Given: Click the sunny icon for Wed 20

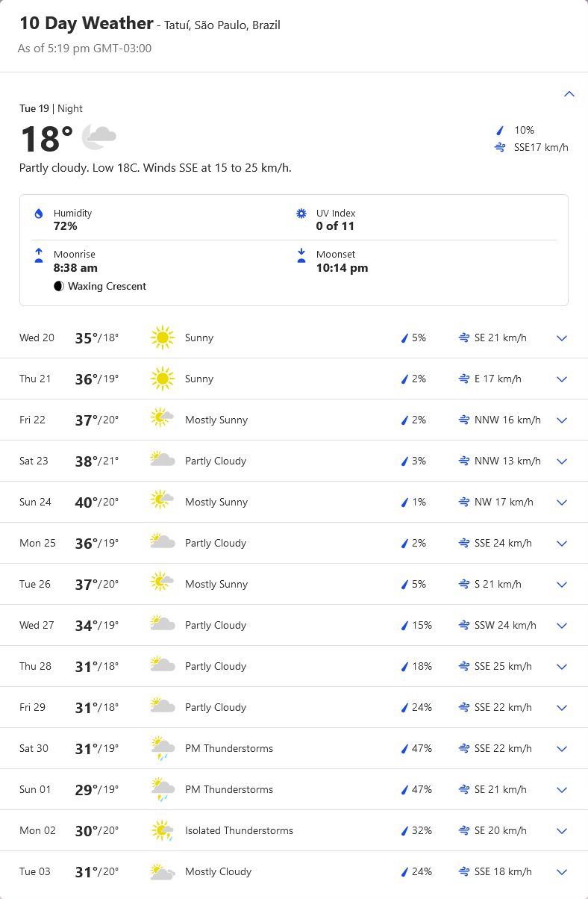Looking at the screenshot, I should click(x=162, y=337).
